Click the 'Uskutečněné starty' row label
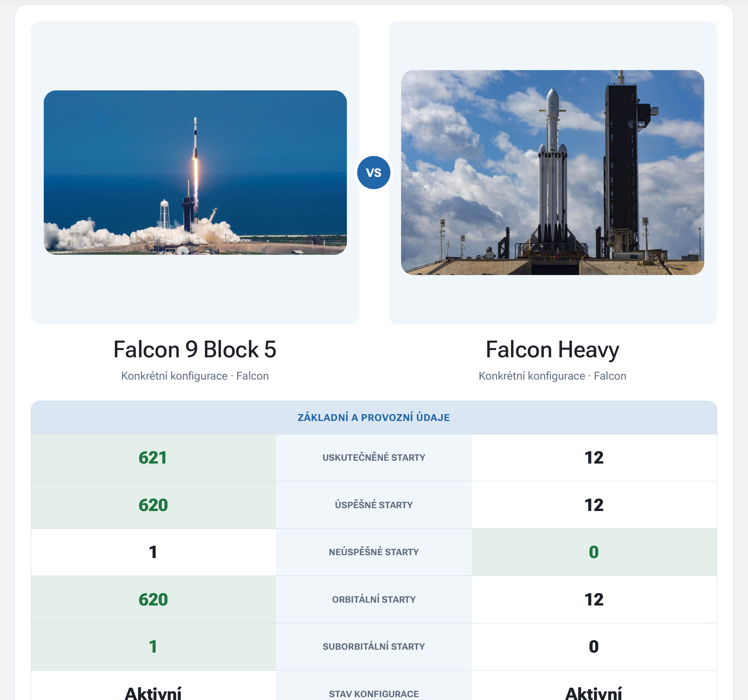This screenshot has height=700, width=748. 374,457
